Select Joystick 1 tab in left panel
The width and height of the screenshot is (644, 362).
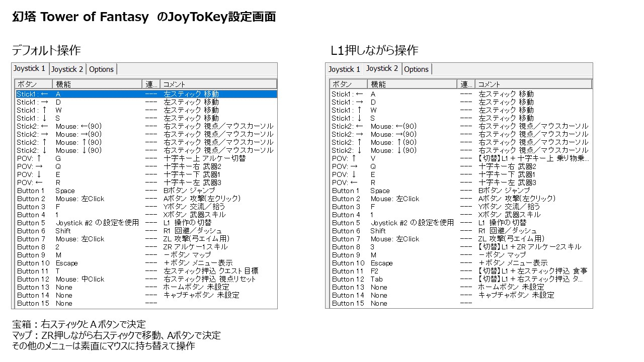tap(30, 68)
